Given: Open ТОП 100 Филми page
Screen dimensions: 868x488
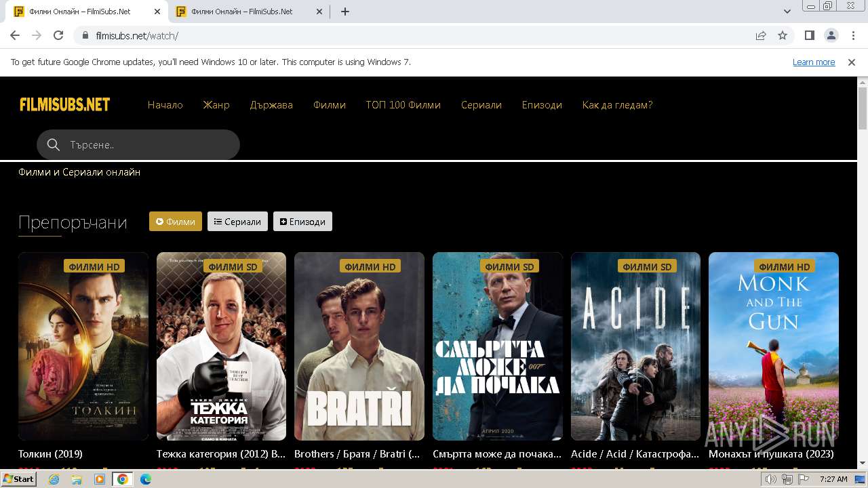Looking at the screenshot, I should 403,105.
